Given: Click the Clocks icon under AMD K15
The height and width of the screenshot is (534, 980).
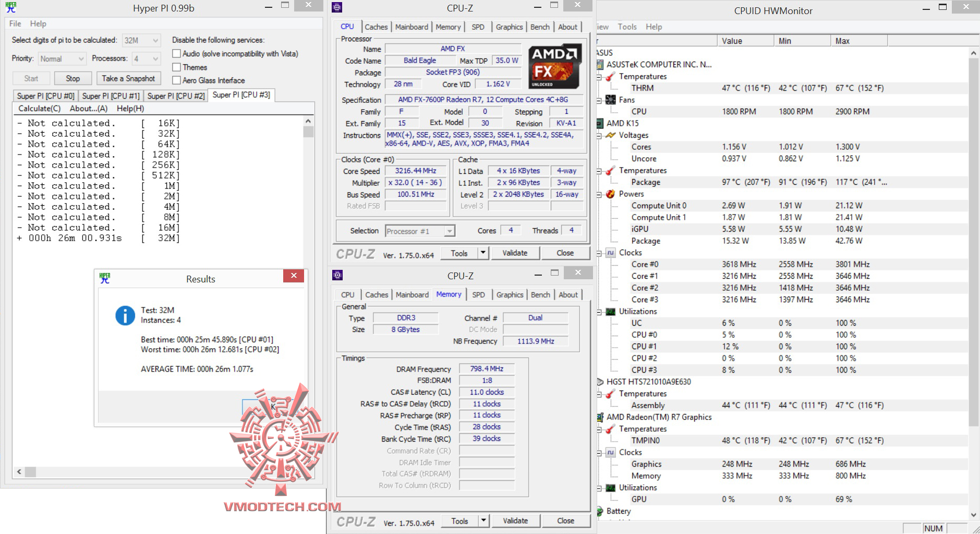Looking at the screenshot, I should click(610, 253).
